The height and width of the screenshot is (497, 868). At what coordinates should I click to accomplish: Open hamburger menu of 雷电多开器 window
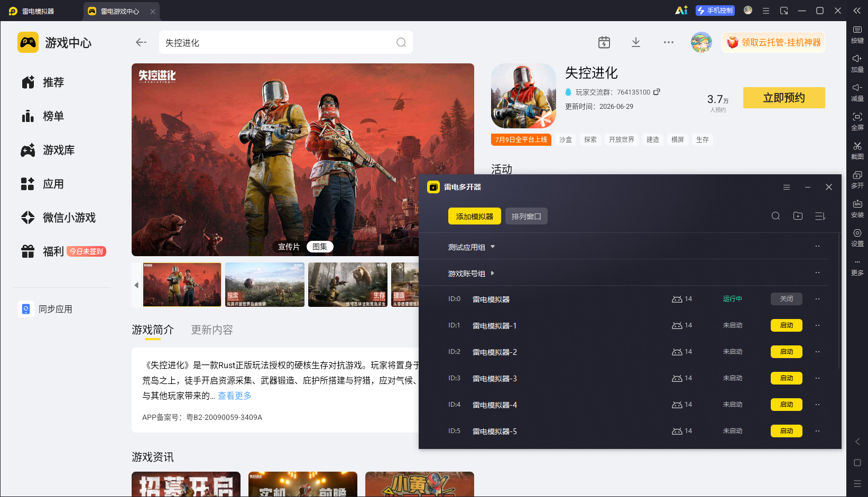tap(787, 187)
